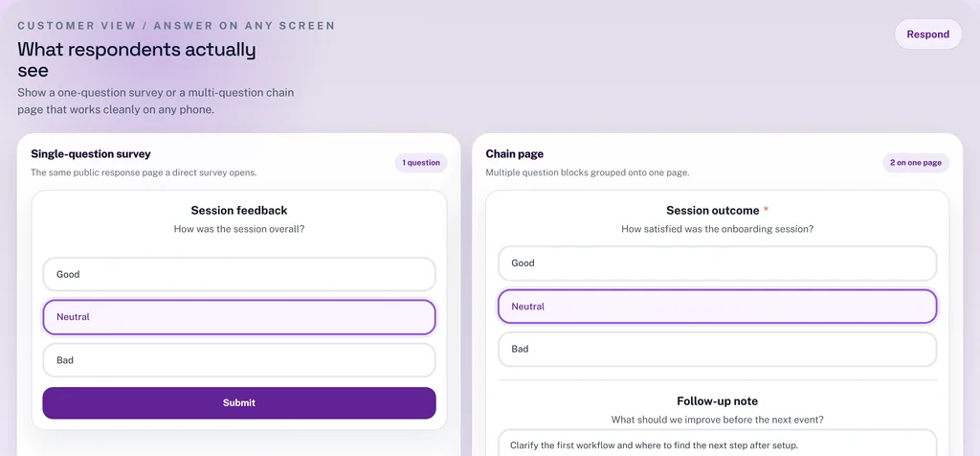This screenshot has height=456, width=980.
Task: Submit the single-question survey
Action: (x=239, y=403)
